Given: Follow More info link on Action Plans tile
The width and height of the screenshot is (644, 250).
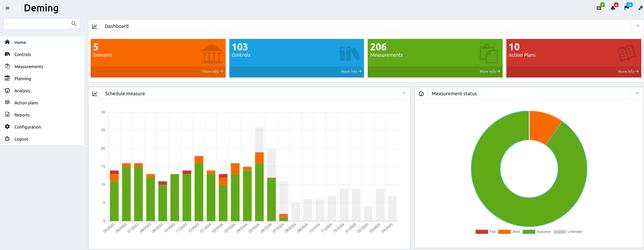Looking at the screenshot, I should pos(628,71).
